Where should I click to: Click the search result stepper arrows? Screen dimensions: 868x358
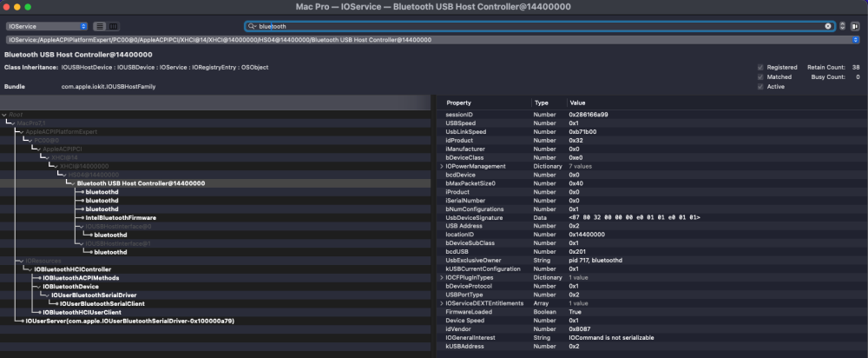tap(843, 26)
